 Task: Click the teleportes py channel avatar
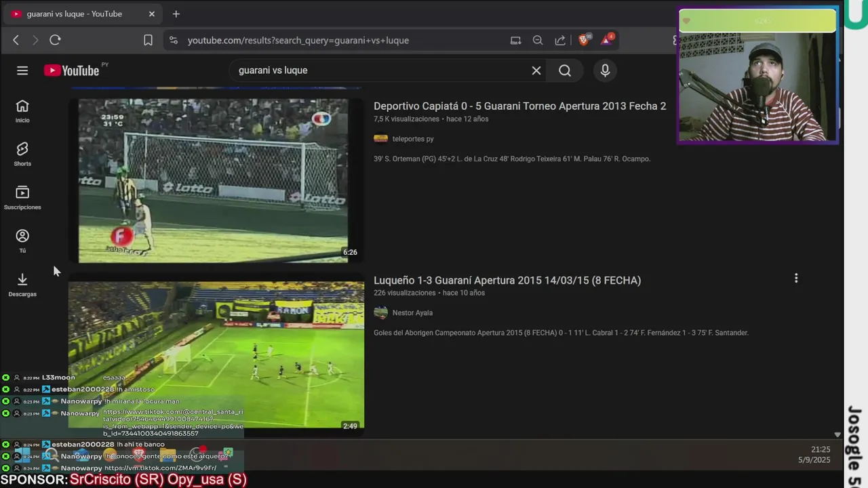click(x=381, y=139)
